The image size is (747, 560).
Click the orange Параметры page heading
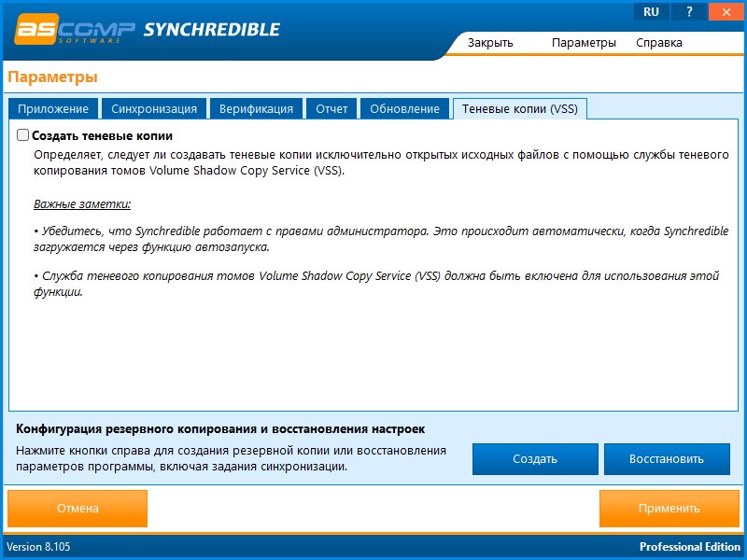[x=53, y=77]
